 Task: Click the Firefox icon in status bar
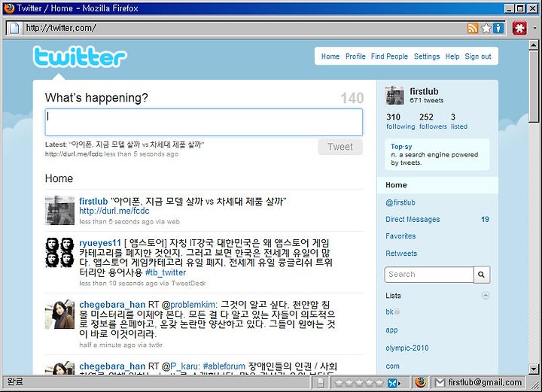point(421,382)
